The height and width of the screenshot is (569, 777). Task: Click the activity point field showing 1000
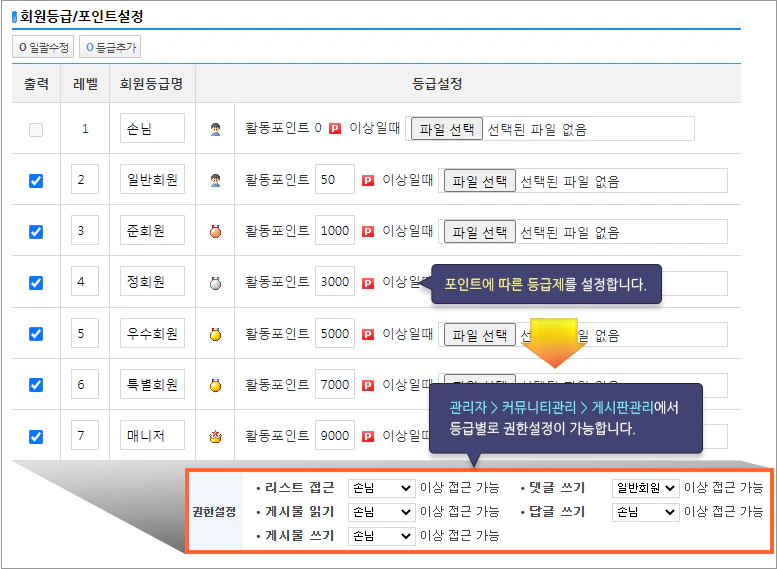(x=335, y=230)
